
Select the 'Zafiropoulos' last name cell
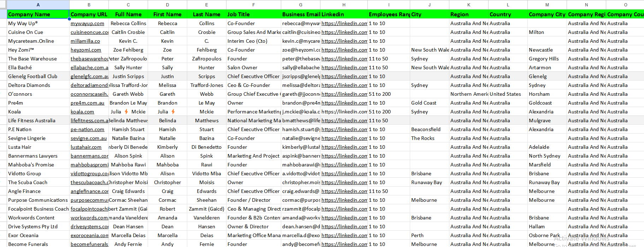click(x=207, y=59)
